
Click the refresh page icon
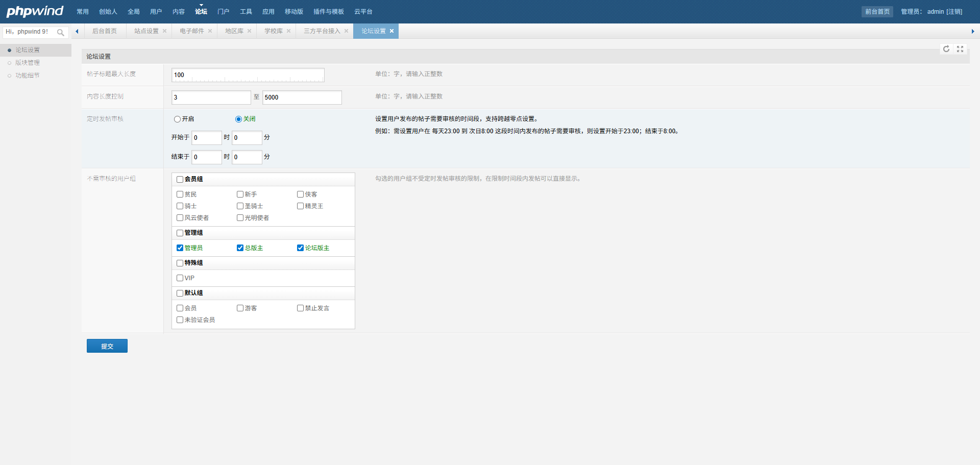coord(946,49)
